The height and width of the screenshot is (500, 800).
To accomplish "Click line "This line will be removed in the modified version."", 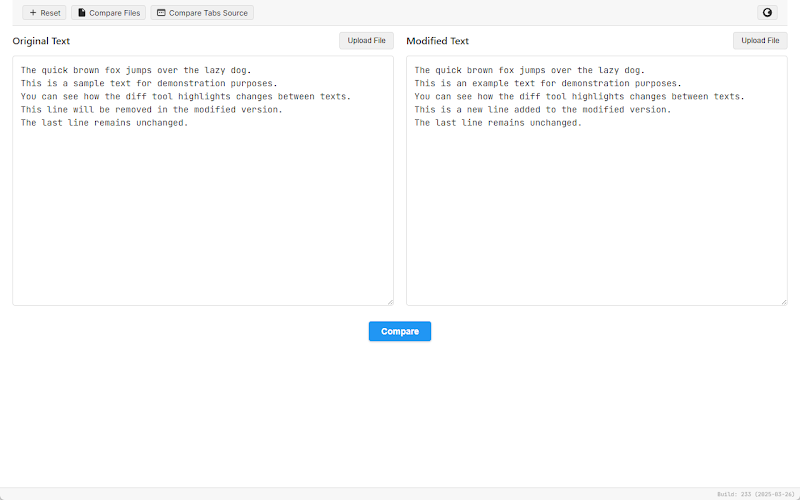I will (152, 110).
